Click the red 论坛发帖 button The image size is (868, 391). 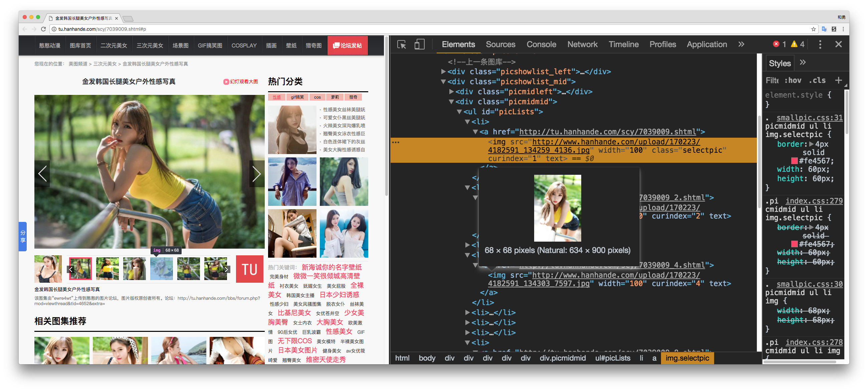click(348, 45)
